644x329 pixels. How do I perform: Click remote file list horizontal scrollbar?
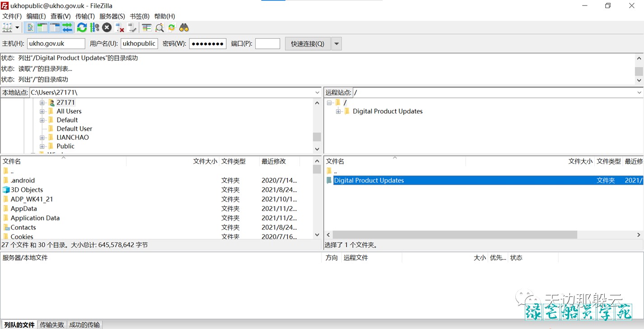coord(455,235)
